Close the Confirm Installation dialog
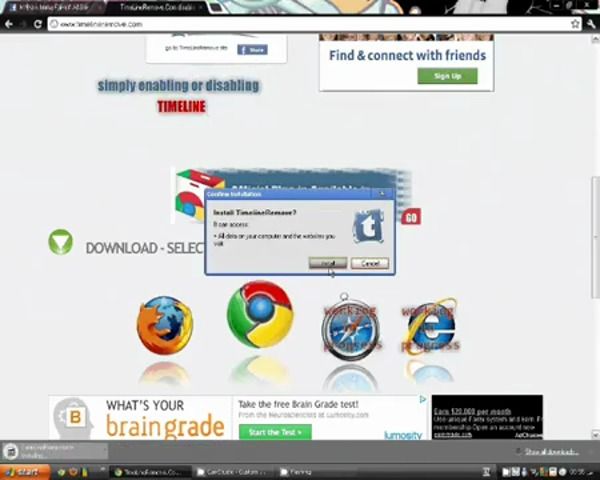 [382, 194]
